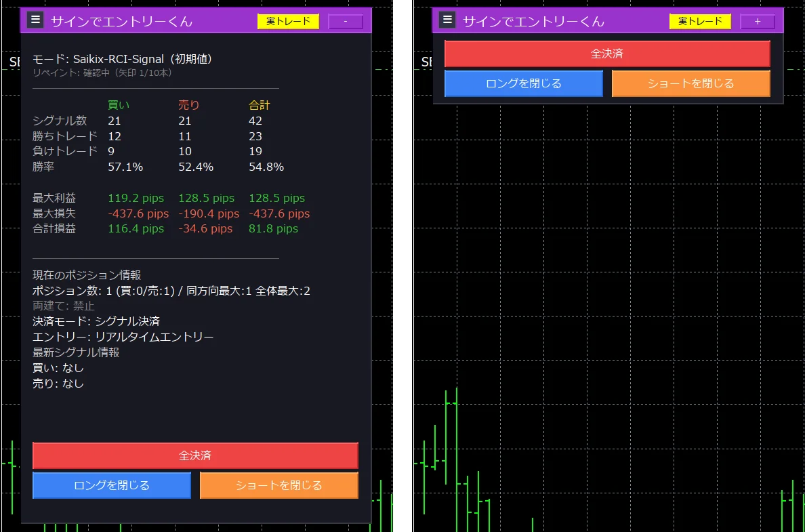This screenshot has height=532, width=805.
Task: Click the リペイント: 確認中 status line
Action: 102,73
